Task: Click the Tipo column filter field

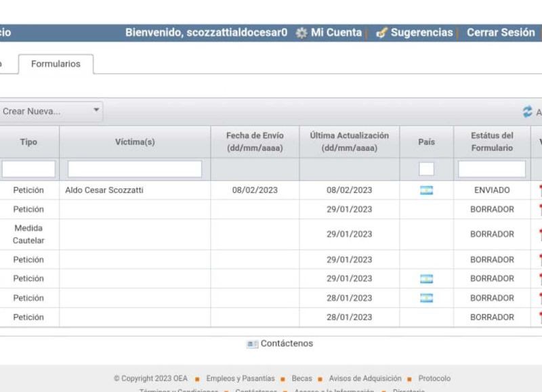Action: (x=28, y=169)
